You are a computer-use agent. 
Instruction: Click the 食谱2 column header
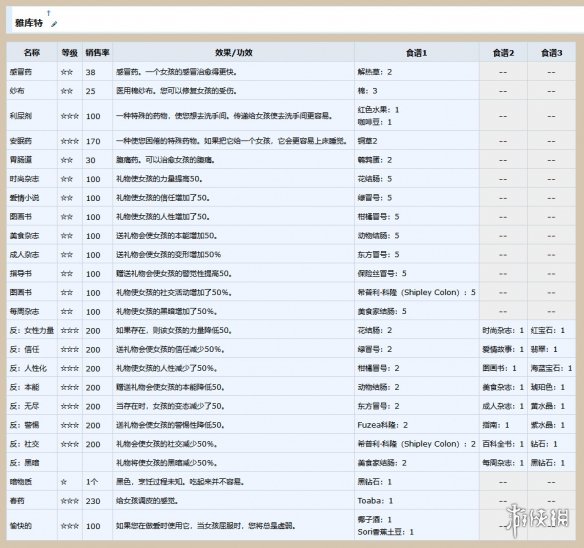[503, 53]
